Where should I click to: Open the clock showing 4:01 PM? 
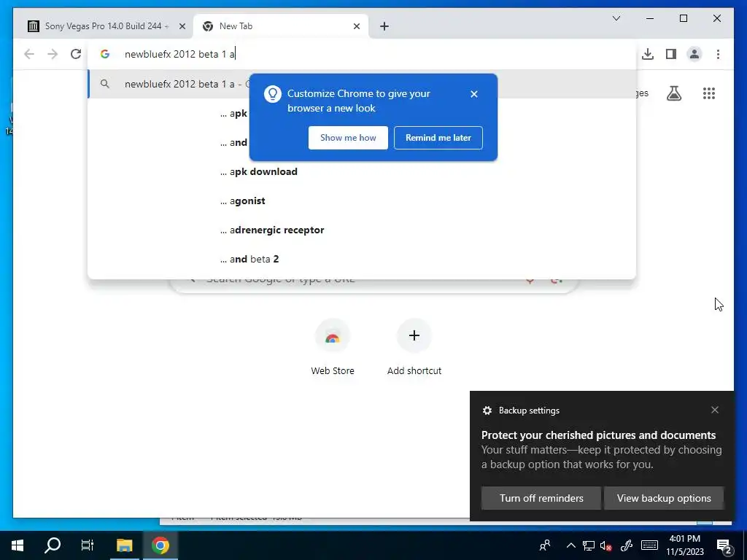[684, 545]
